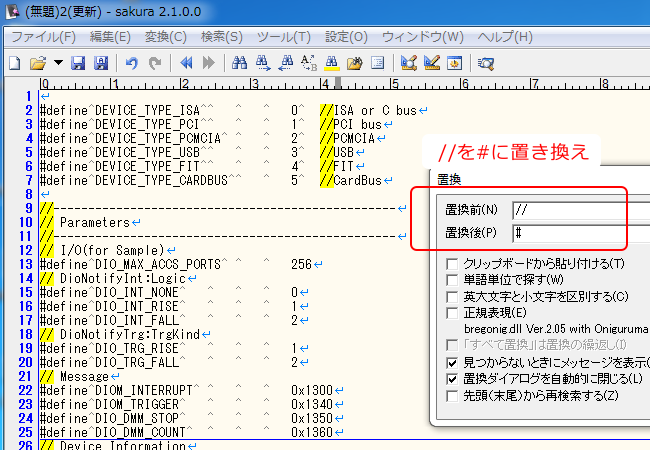This screenshot has height=450, width=650.
Task: Click DIO_DMM_STOP on line 24
Action: (137, 419)
